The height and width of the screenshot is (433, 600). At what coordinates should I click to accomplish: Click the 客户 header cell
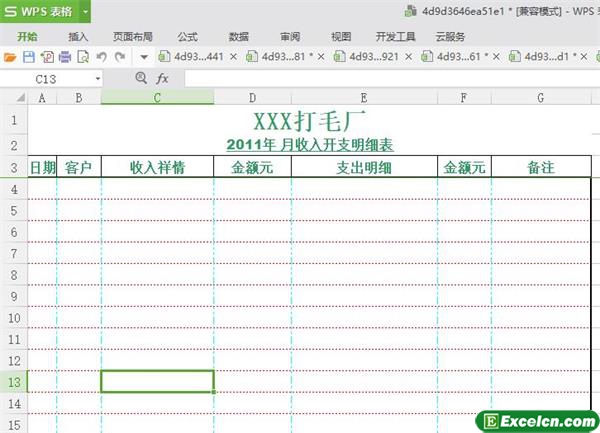79,167
